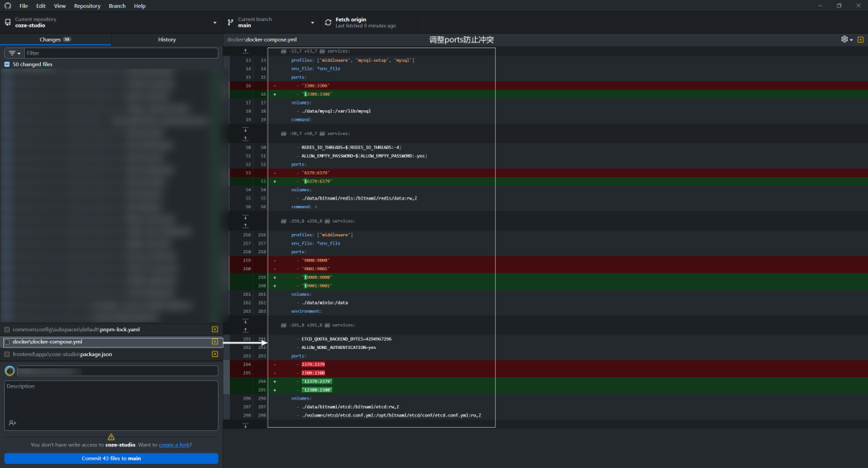The height and width of the screenshot is (468, 868).
Task: Switch to the History tab
Action: pyautogui.click(x=166, y=39)
